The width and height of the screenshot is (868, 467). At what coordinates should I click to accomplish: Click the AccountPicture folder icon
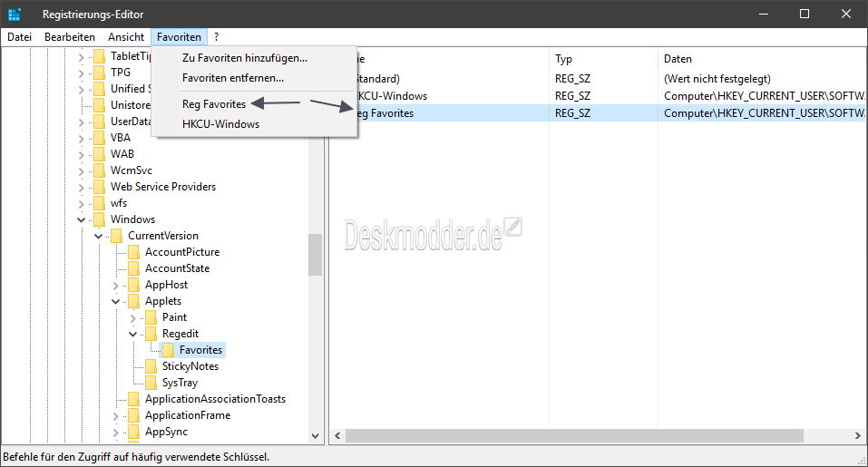(133, 252)
